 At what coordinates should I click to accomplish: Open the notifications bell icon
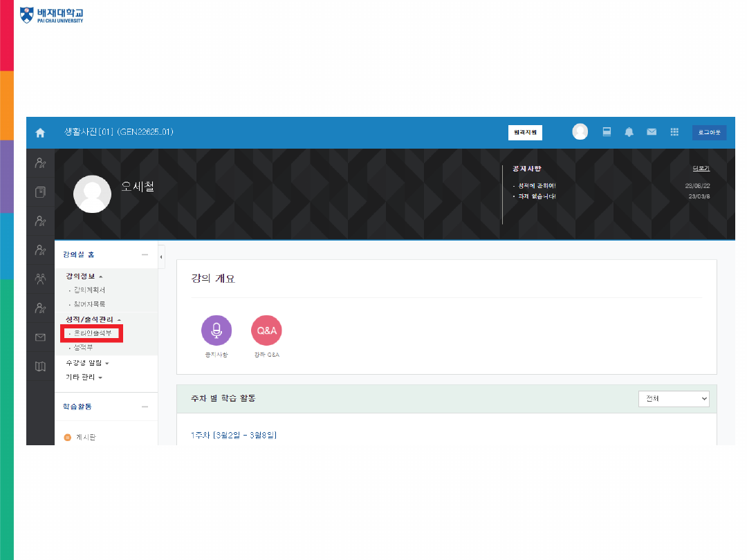point(629,132)
